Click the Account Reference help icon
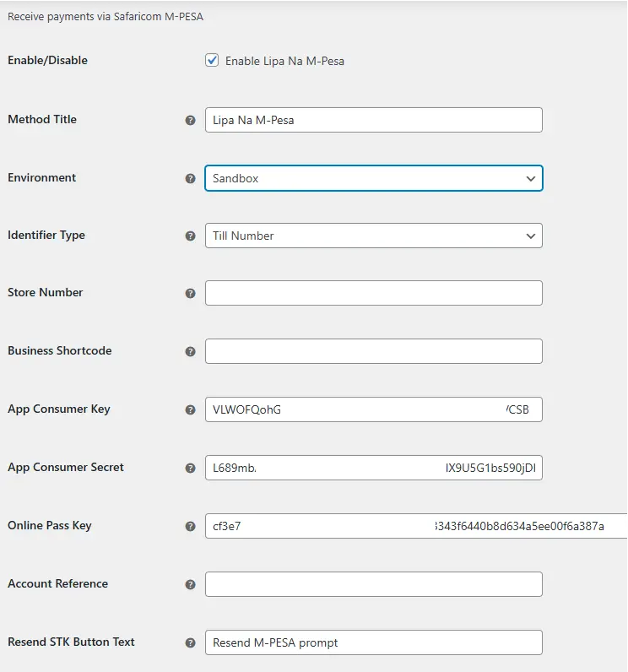The height and width of the screenshot is (672, 628). click(190, 584)
